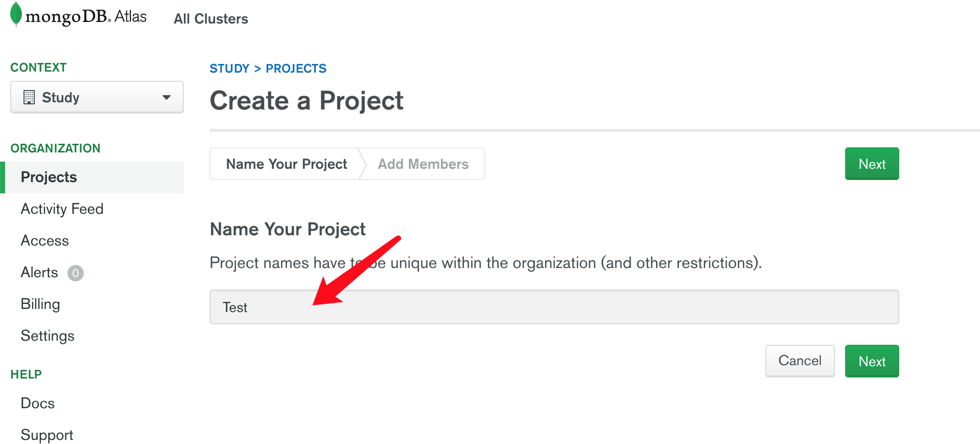Click the top Next button
Screen dimensions: 980x444
pos(872,164)
